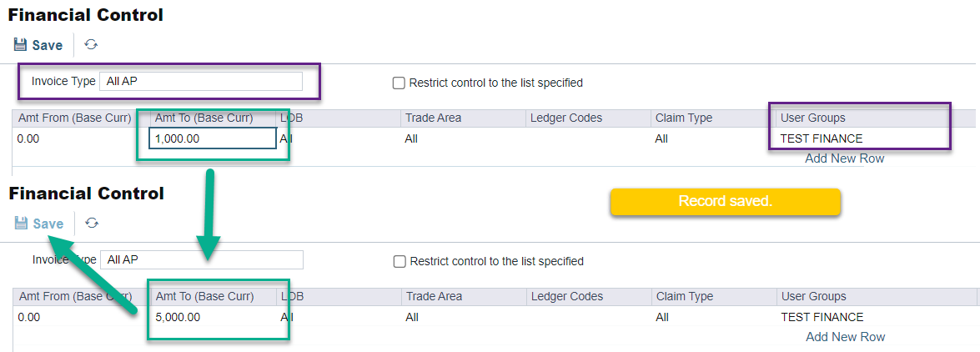The image size is (980, 352).
Task: Click the Amt To field showing 1,000.00
Action: pyautogui.click(x=212, y=139)
